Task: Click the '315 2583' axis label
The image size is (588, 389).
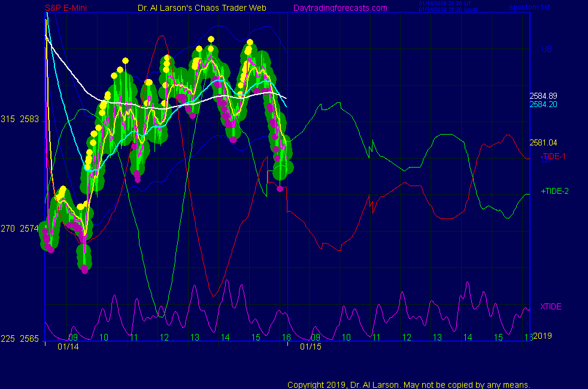Action: click(x=20, y=119)
